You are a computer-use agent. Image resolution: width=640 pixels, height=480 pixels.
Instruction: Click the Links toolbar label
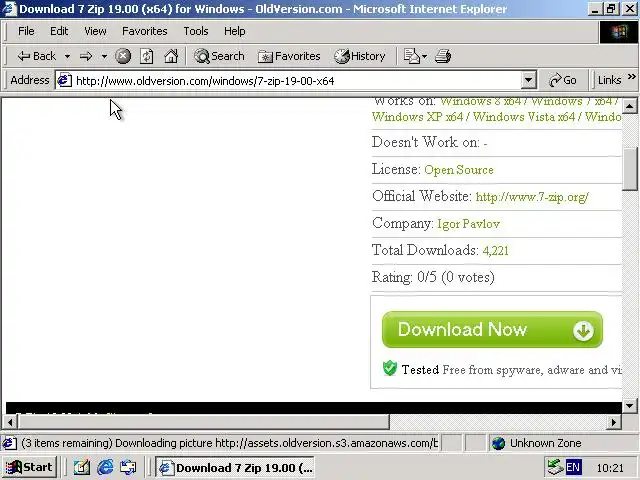(x=609, y=80)
